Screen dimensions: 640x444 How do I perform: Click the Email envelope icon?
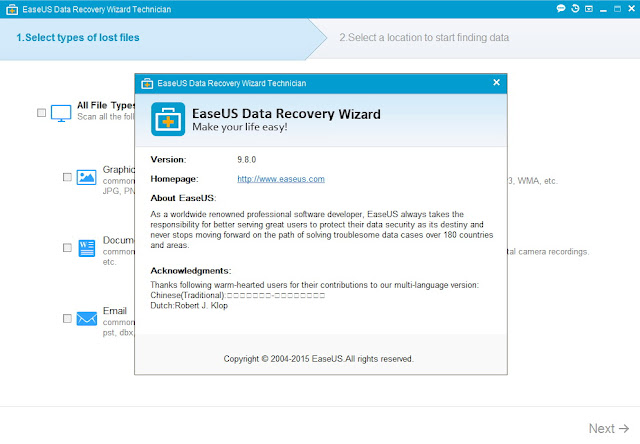click(87, 319)
